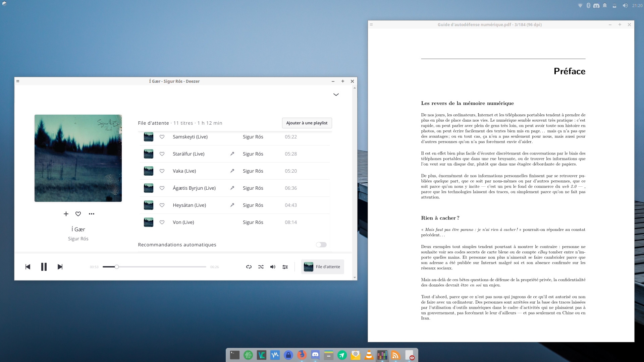
Task: Open the green paper-plane app in dock
Action: [x=342, y=355]
